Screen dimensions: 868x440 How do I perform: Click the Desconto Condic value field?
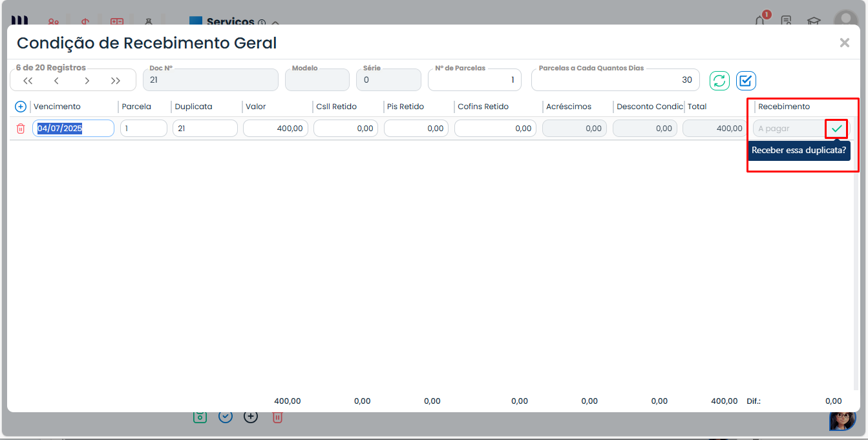click(x=645, y=129)
